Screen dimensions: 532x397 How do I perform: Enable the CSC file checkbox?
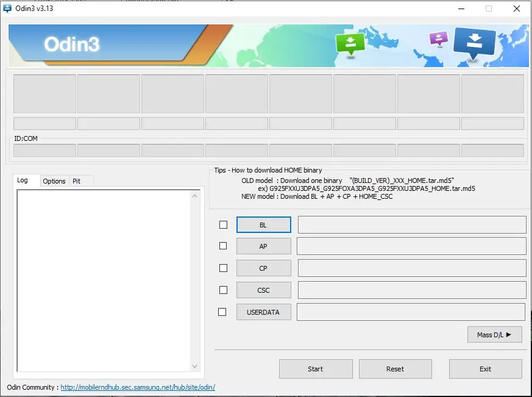[223, 290]
